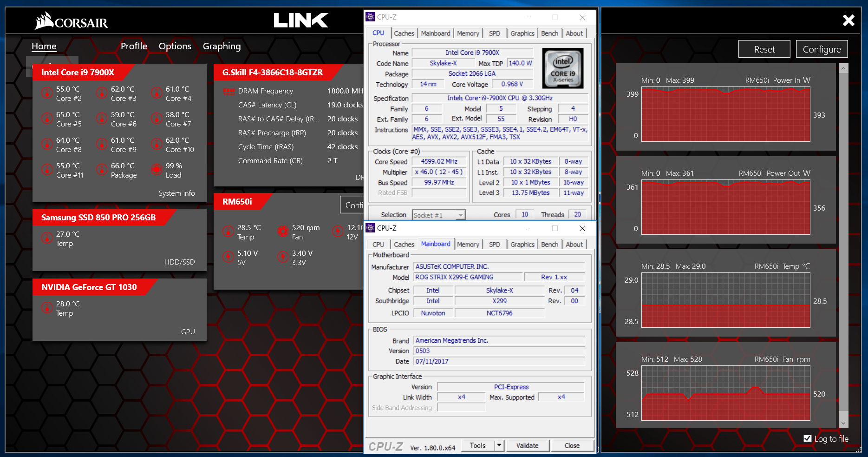Click the graph panel scrollbar down arrow
This screenshot has height=457, width=868.
[844, 423]
